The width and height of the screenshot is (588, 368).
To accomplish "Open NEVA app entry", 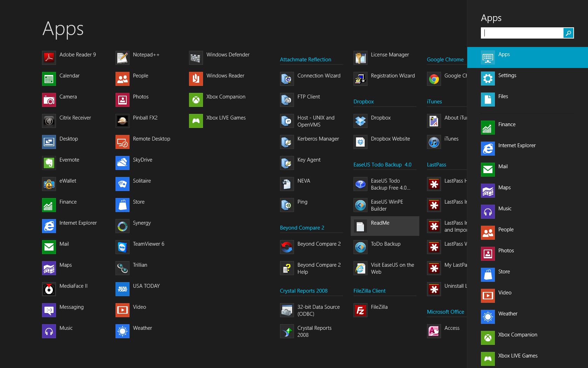I will tap(311, 184).
